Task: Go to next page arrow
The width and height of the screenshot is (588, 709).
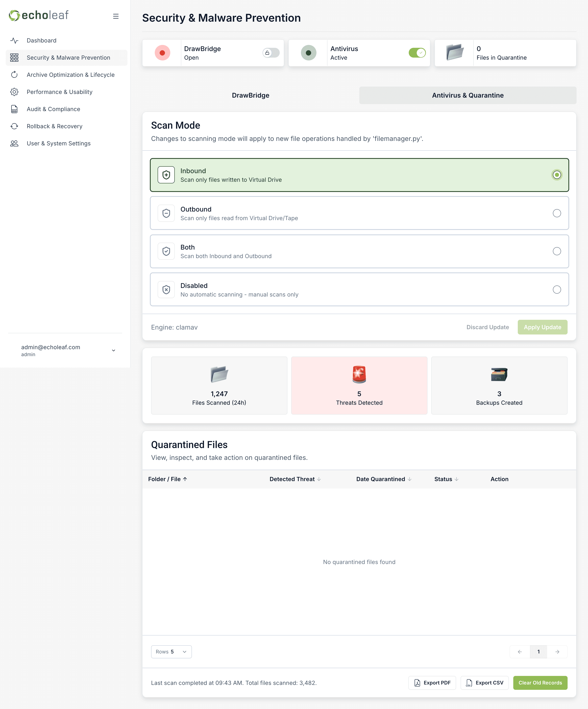Action: 557,652
